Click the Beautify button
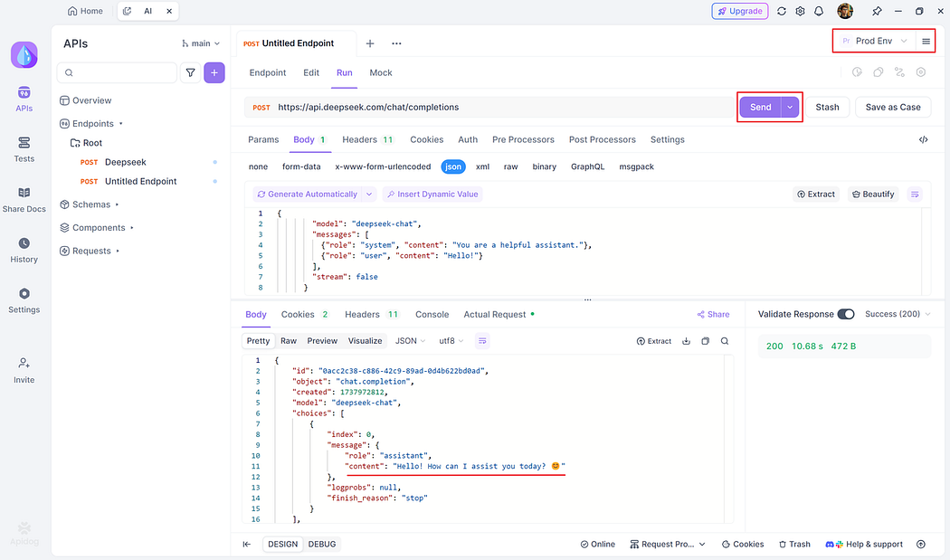 click(x=873, y=194)
